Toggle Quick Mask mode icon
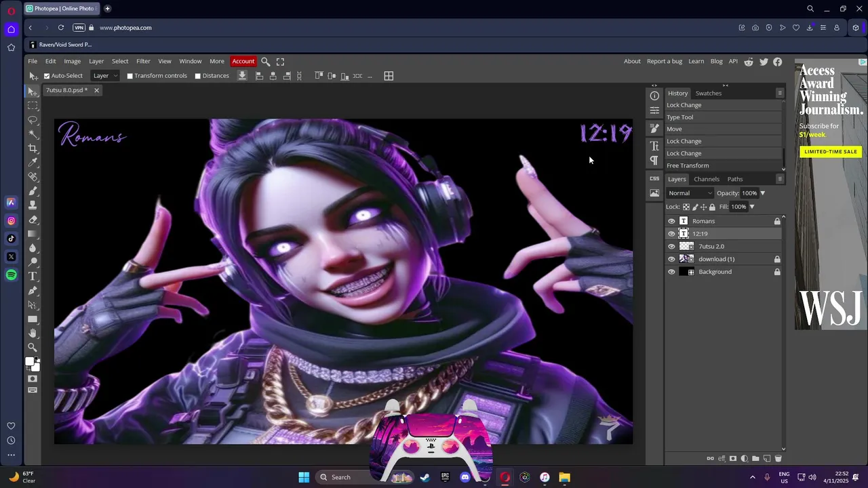This screenshot has width=868, height=488. click(33, 379)
